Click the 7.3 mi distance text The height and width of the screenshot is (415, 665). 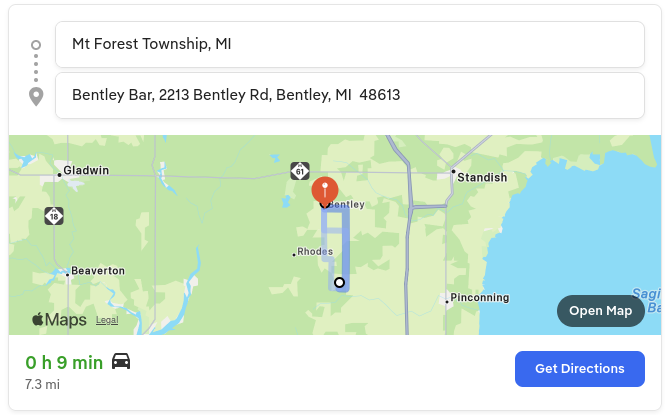[x=43, y=384]
